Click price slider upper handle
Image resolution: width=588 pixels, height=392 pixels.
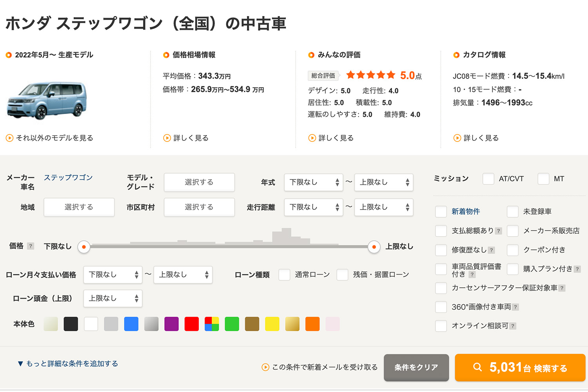tap(374, 247)
